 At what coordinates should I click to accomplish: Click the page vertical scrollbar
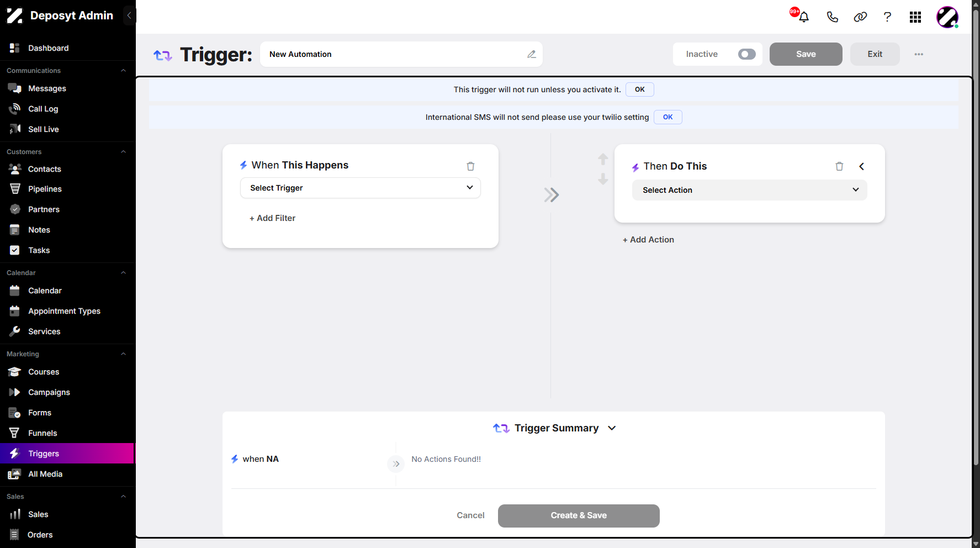976,238
